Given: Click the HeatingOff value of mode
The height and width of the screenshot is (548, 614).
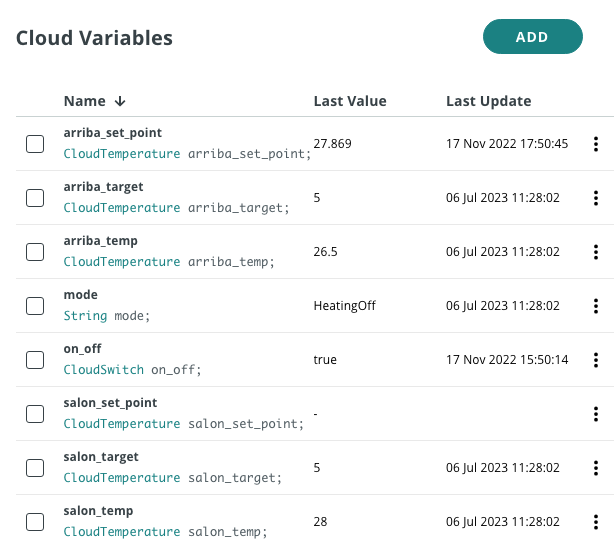Looking at the screenshot, I should [344, 306].
